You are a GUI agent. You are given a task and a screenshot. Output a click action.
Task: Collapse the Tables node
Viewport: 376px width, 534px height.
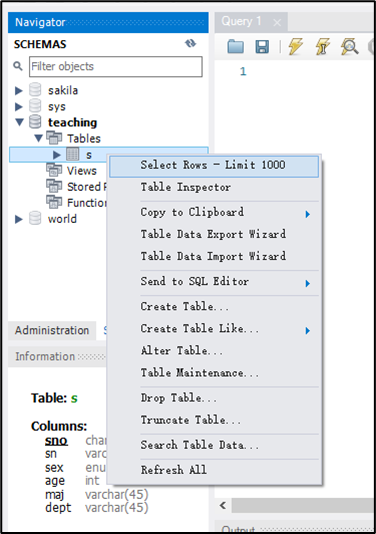pos(38,138)
